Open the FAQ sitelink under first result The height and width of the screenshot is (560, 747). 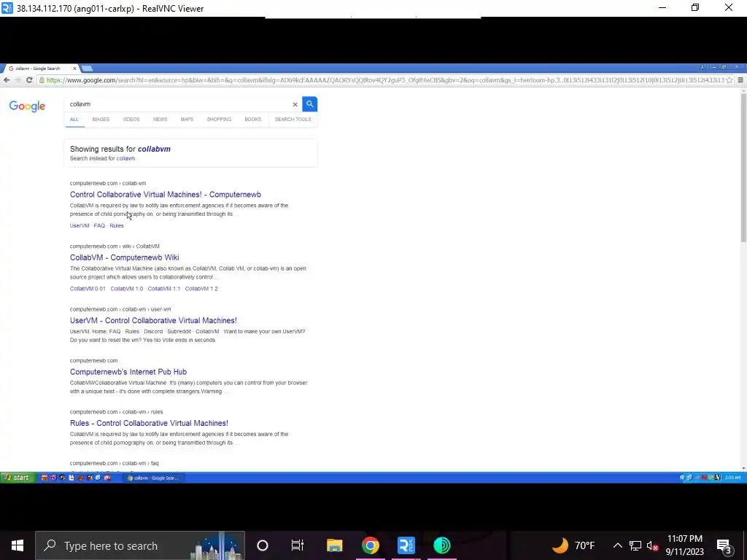click(x=99, y=226)
